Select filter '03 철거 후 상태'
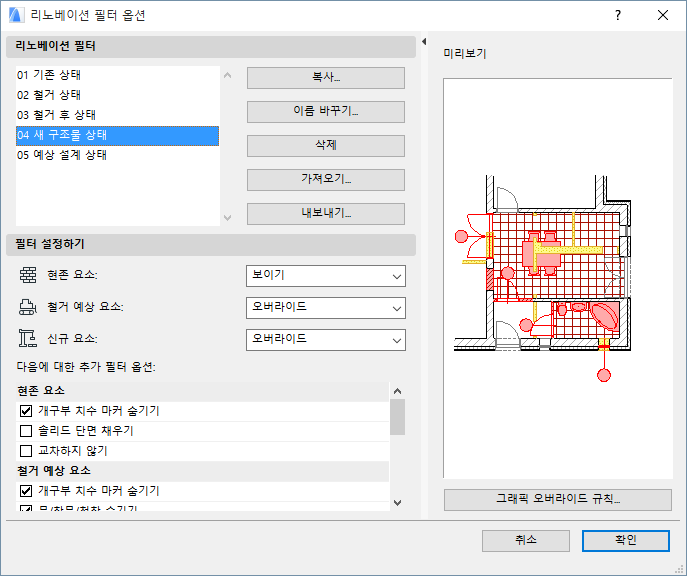This screenshot has height=576, width=687. 117,115
